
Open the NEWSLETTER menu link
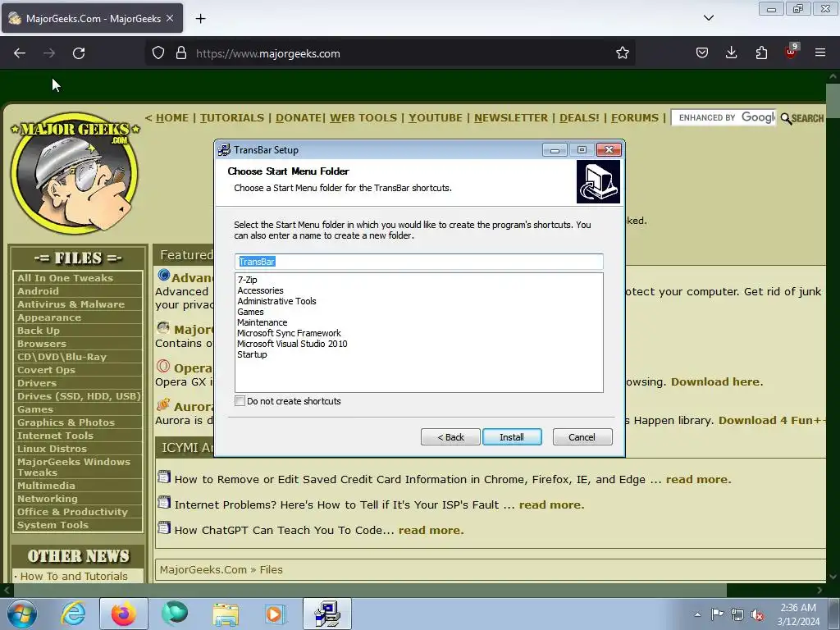[510, 118]
